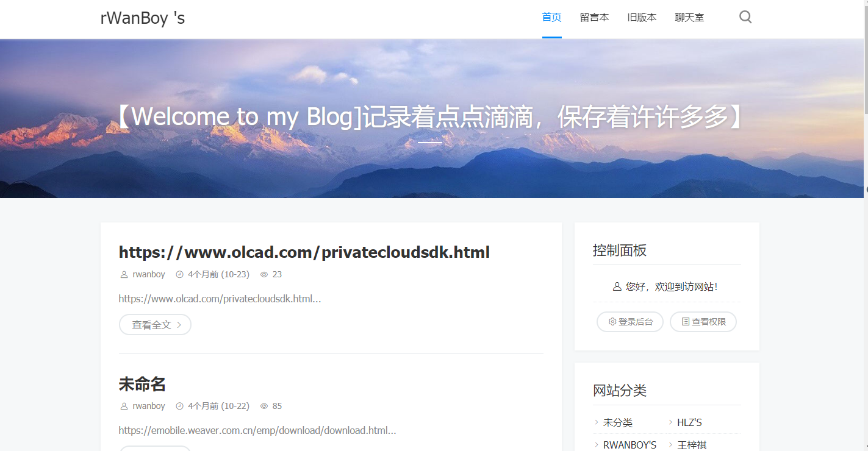This screenshot has width=868, height=451.
Task: Open the search magnifier icon
Action: 745,17
